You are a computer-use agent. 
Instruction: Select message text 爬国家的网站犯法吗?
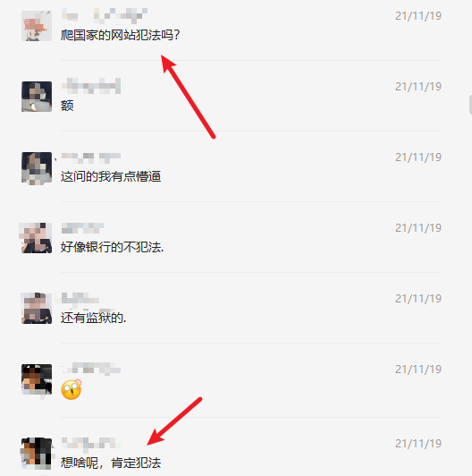coord(120,35)
